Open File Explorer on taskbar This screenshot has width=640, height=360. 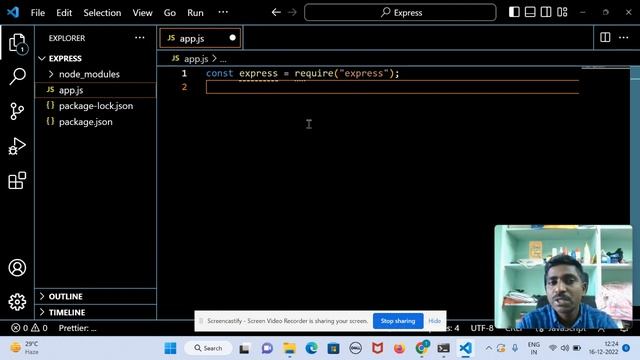pyautogui.click(x=289, y=349)
